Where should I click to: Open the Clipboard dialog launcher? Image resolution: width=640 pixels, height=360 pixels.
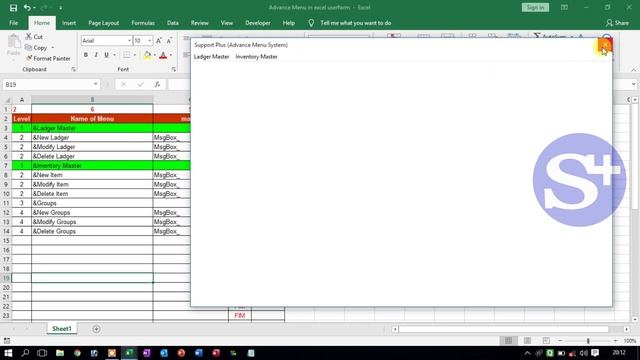pos(73,69)
